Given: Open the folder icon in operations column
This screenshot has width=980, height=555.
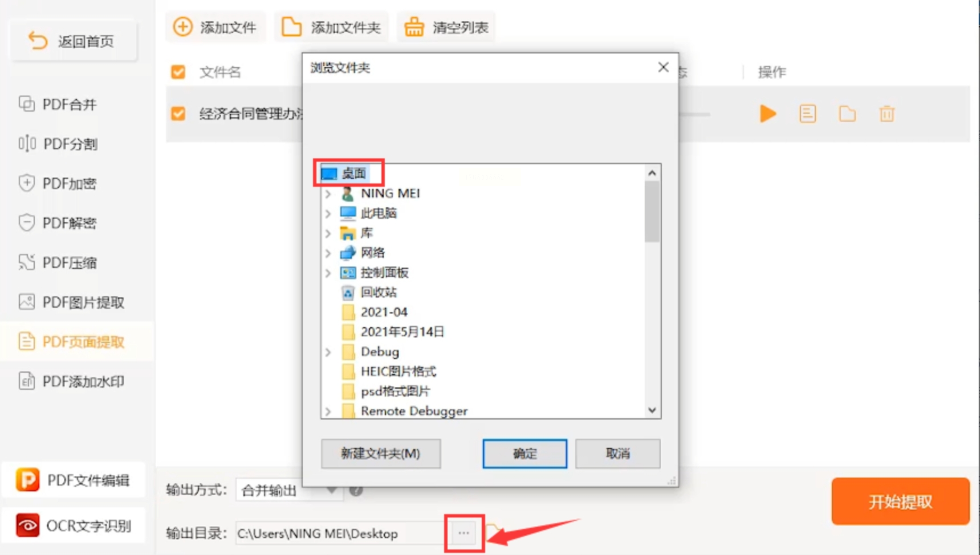Looking at the screenshot, I should (847, 114).
